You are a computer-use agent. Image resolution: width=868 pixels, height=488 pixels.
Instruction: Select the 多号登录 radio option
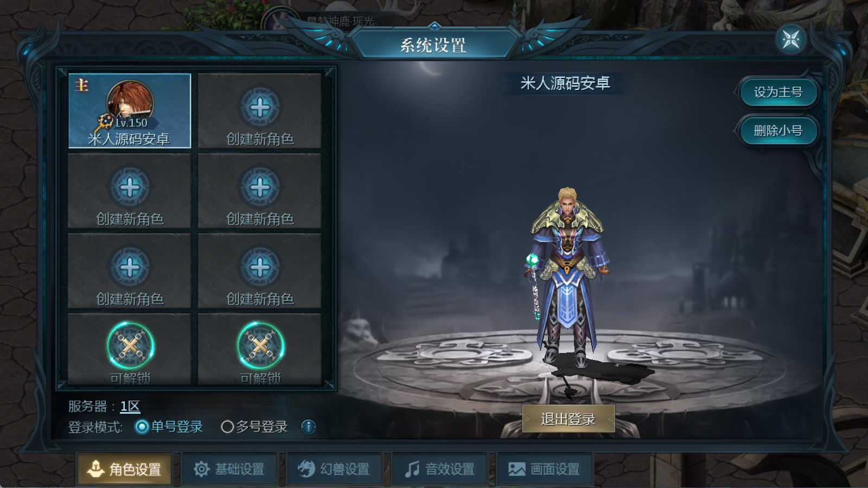point(254,427)
